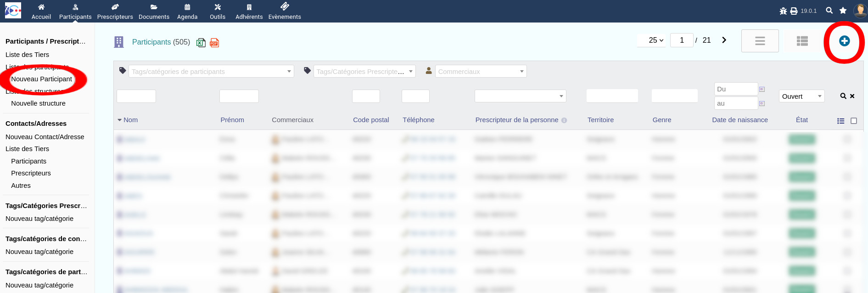Click the page number input field
The image size is (868, 293).
coord(682,40)
